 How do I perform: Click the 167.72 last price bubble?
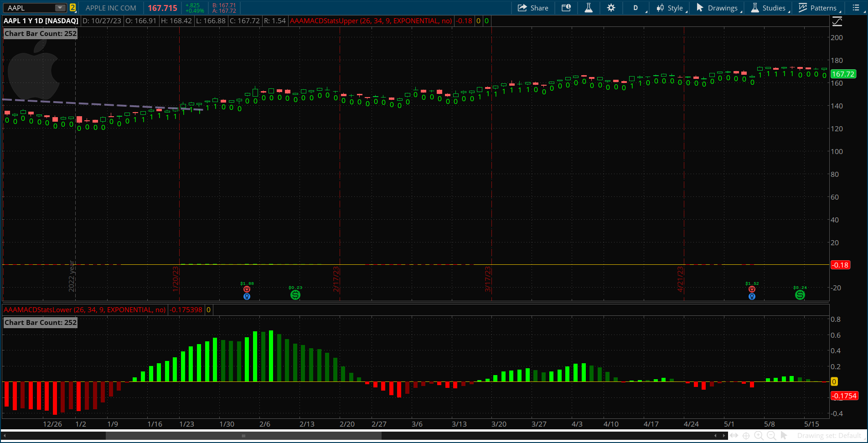point(843,74)
